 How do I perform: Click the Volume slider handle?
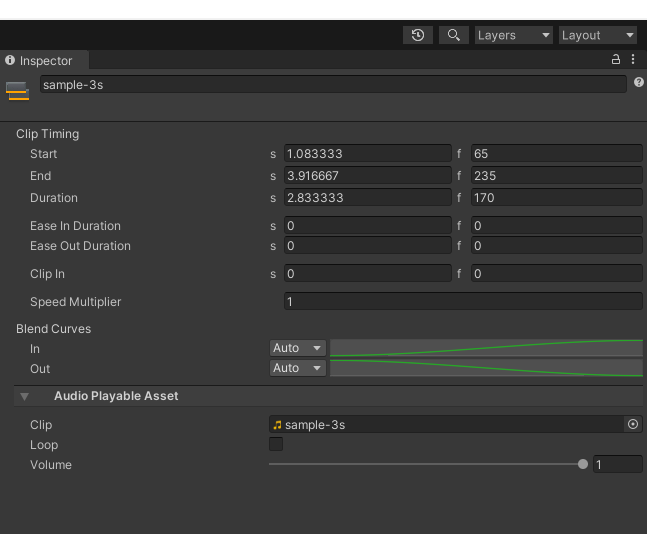pos(583,464)
